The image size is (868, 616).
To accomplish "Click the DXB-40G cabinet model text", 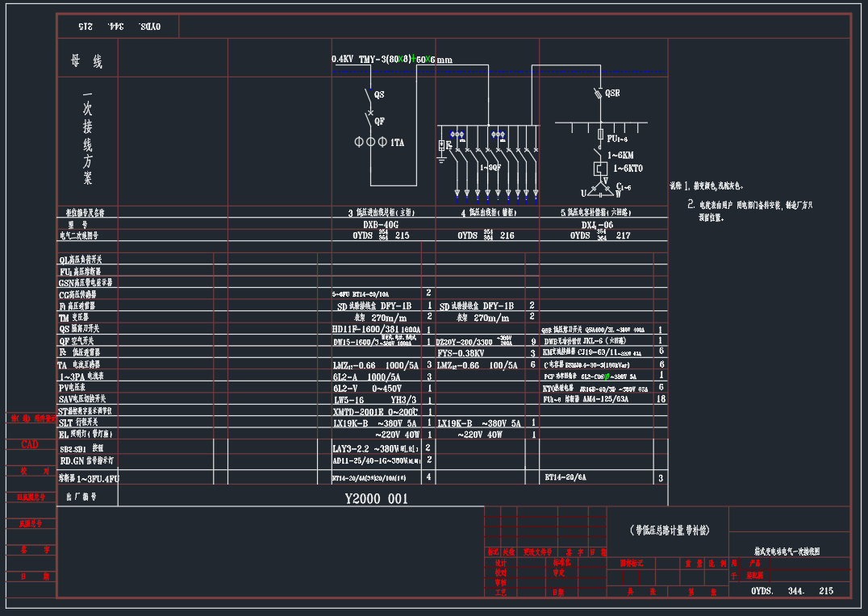I will 381,225.
